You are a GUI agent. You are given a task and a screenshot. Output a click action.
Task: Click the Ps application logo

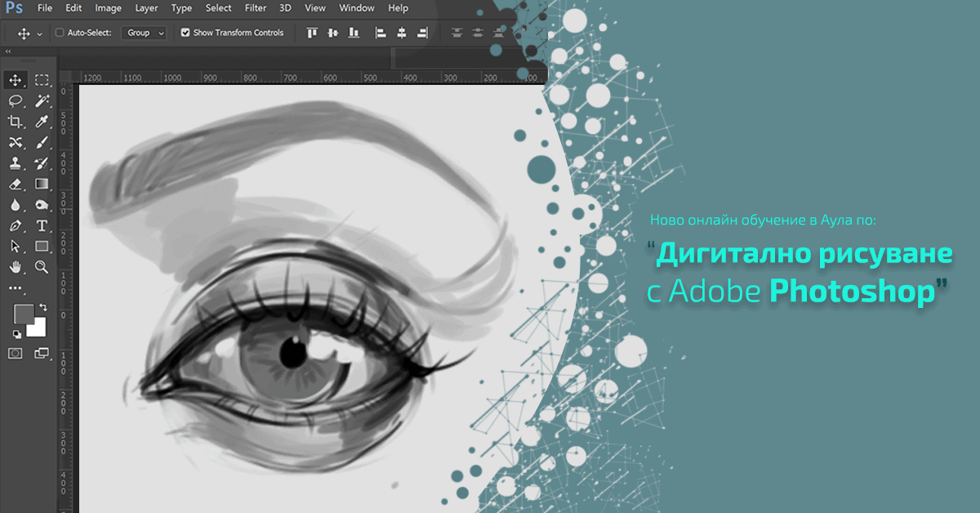click(14, 8)
